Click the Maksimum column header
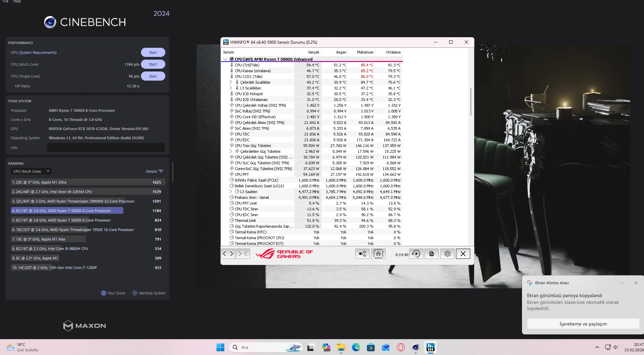The width and height of the screenshot is (644, 355). tap(365, 52)
